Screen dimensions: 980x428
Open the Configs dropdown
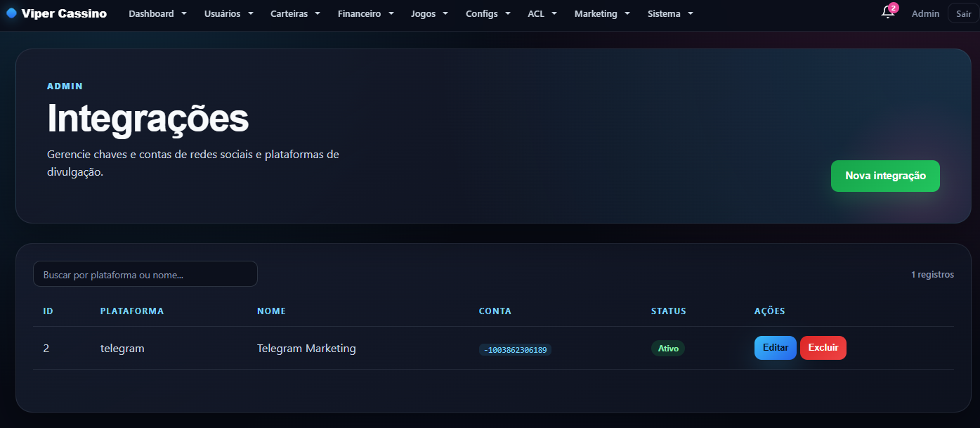(x=488, y=13)
